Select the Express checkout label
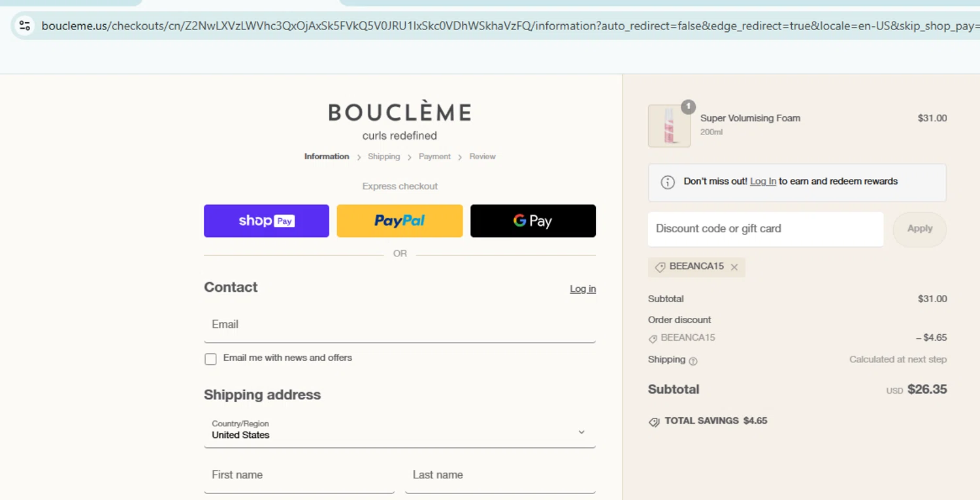Image resolution: width=980 pixels, height=500 pixels. point(400,186)
